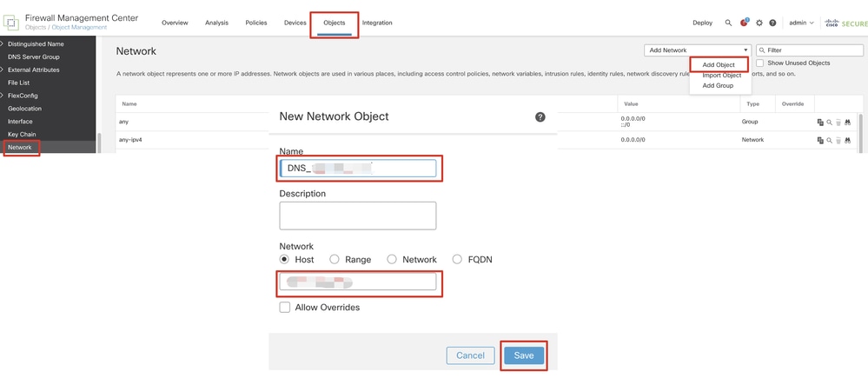The width and height of the screenshot is (868, 385).
Task: Select Network in sidebar
Action: pyautogui.click(x=19, y=148)
